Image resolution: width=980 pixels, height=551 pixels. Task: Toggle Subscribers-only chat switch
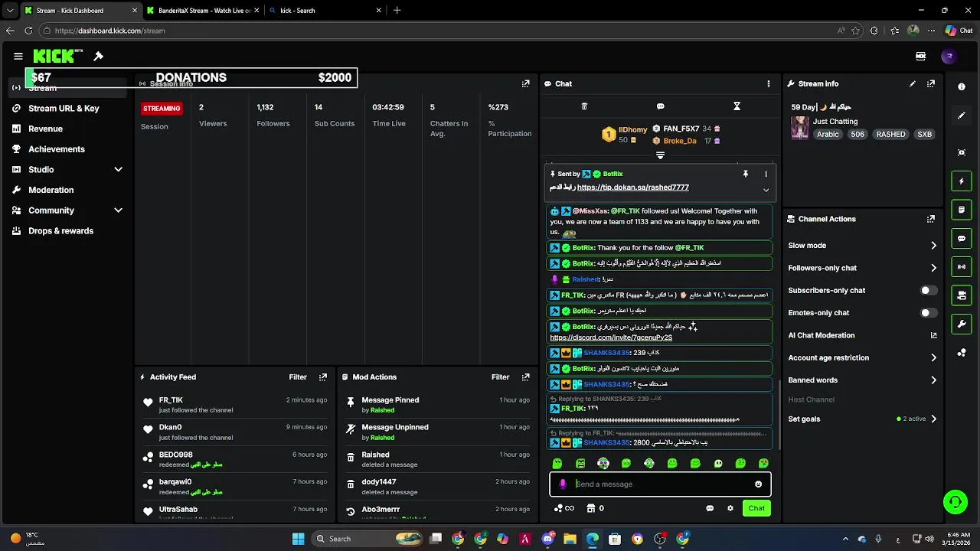coord(928,291)
